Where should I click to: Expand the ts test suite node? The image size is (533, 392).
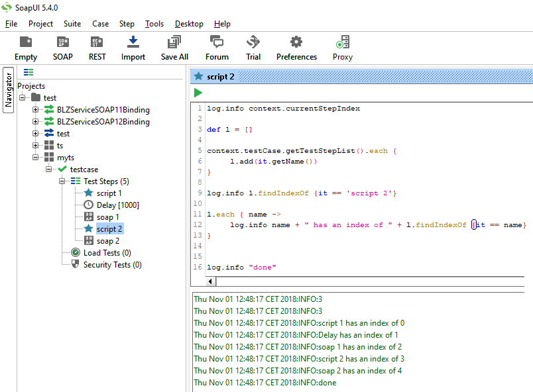[36, 146]
